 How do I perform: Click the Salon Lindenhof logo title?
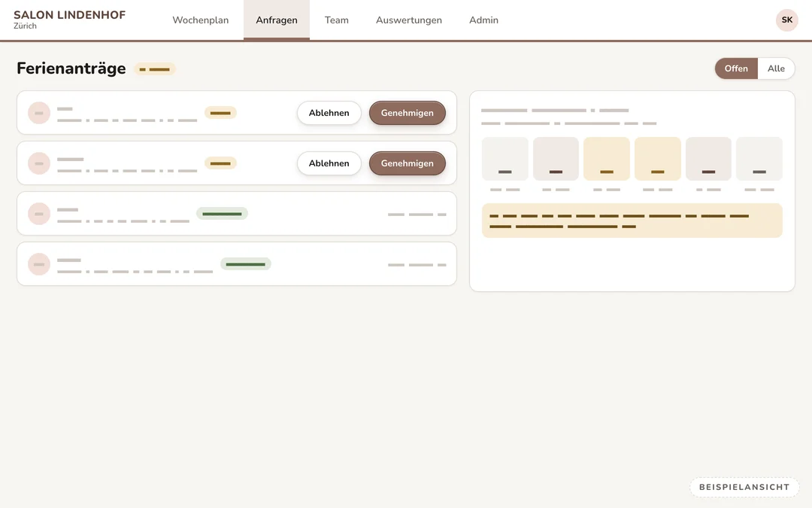point(69,15)
